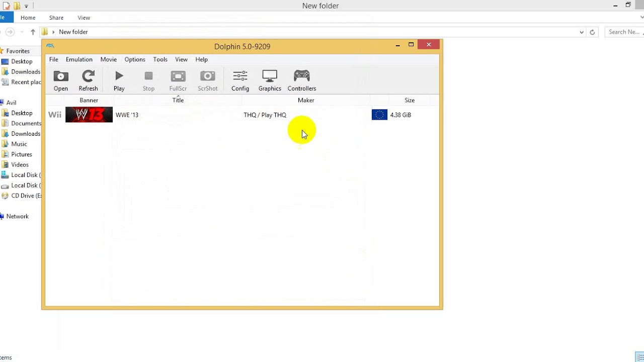Close the Dolphin 5.0-9209 window
The width and height of the screenshot is (644, 362).
(x=429, y=45)
